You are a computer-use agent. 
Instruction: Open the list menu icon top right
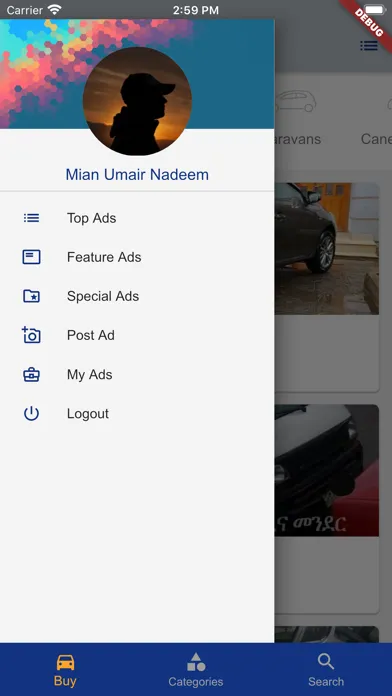click(368, 46)
